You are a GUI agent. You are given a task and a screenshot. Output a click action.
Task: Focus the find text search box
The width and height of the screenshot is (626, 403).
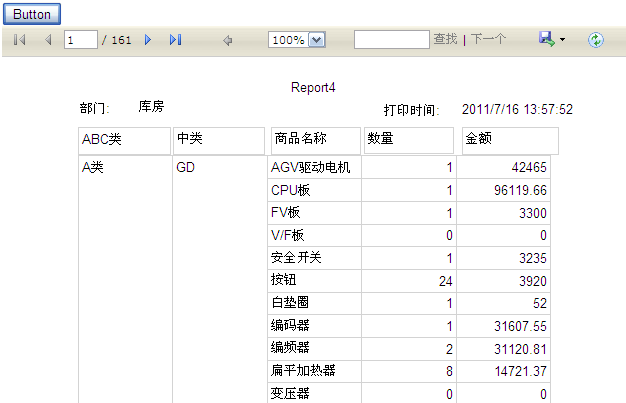pyautogui.click(x=392, y=40)
